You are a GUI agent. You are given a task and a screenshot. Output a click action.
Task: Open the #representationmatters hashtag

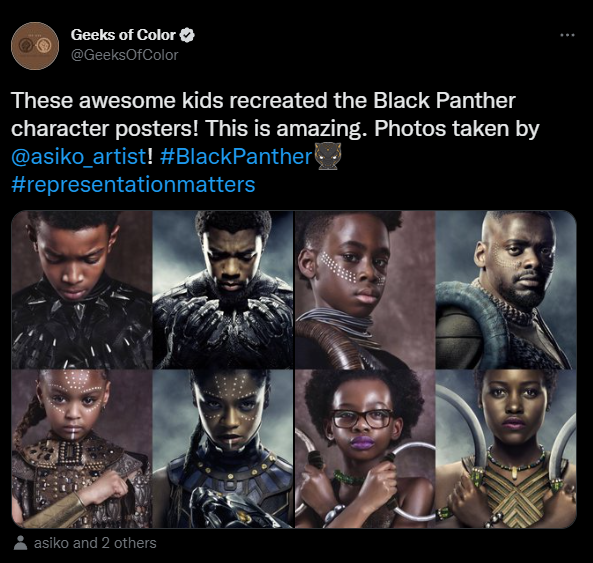(x=133, y=185)
